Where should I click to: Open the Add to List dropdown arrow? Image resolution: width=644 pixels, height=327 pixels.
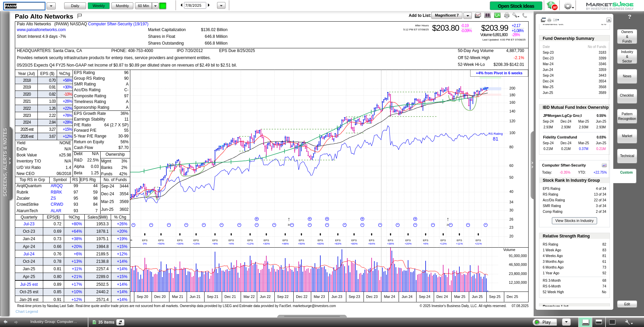click(x=467, y=16)
